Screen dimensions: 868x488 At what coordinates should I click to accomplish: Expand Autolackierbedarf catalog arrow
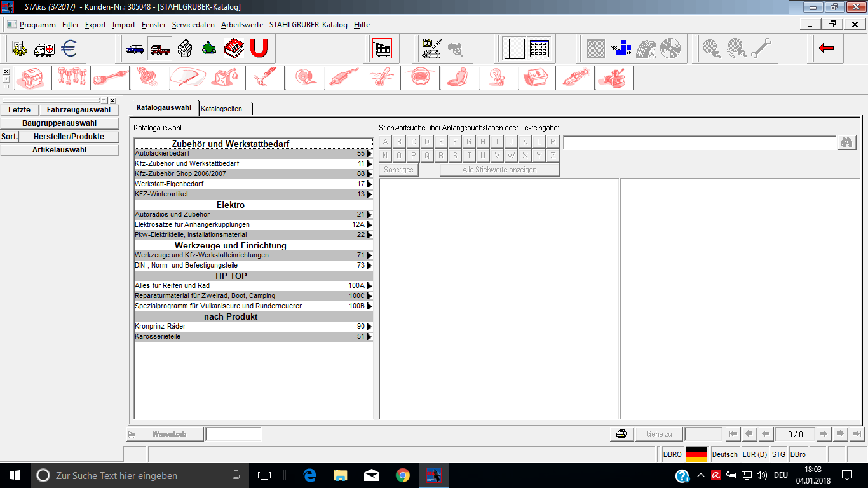pos(369,154)
